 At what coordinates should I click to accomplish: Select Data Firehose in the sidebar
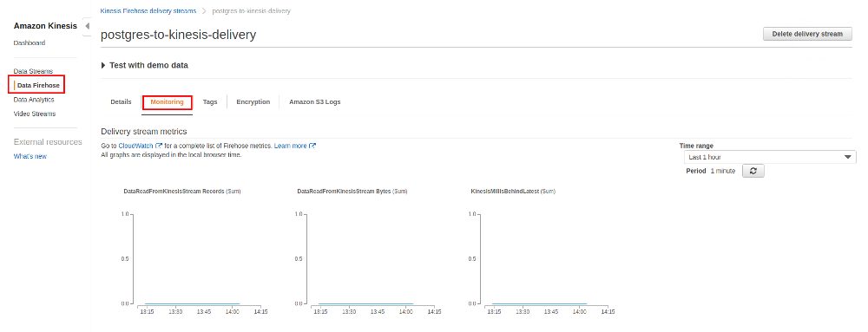click(38, 86)
